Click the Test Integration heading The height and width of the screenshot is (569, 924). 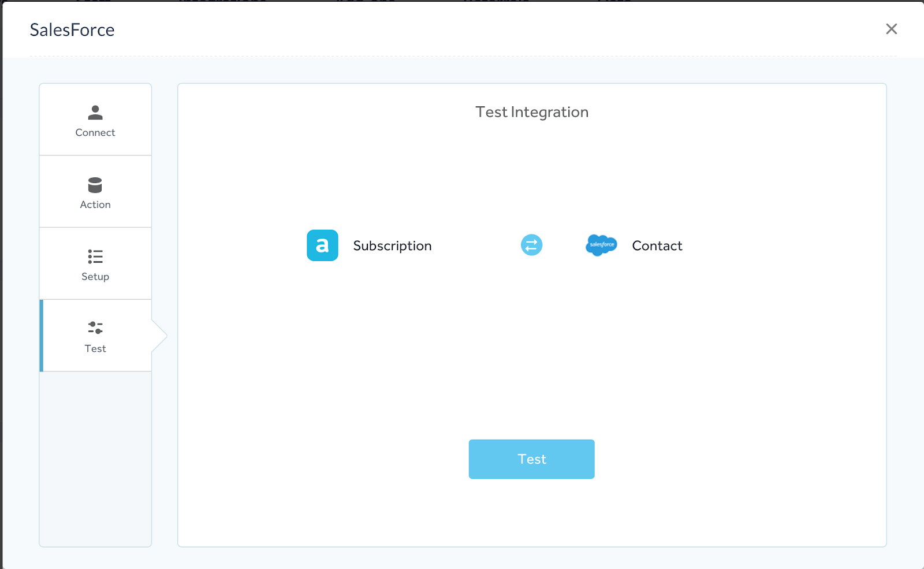(x=532, y=112)
